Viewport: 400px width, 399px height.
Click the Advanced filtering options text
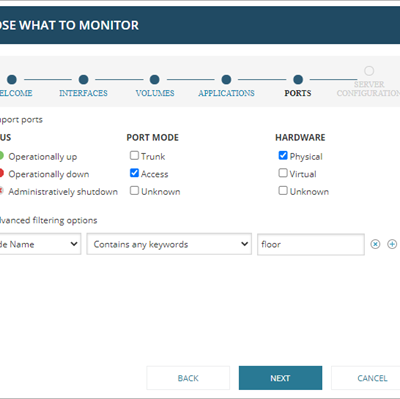[48, 220]
